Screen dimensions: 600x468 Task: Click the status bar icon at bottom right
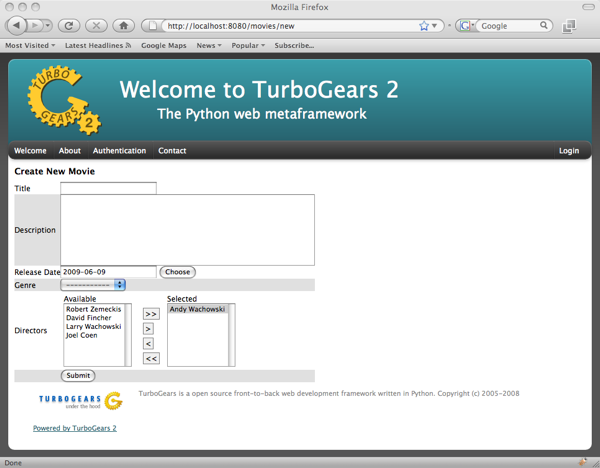tap(583, 462)
